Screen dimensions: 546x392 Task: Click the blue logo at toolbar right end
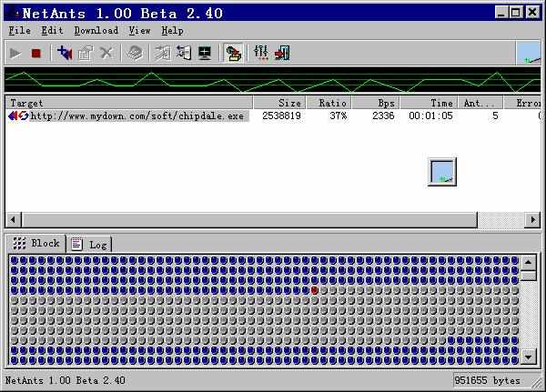[528, 53]
